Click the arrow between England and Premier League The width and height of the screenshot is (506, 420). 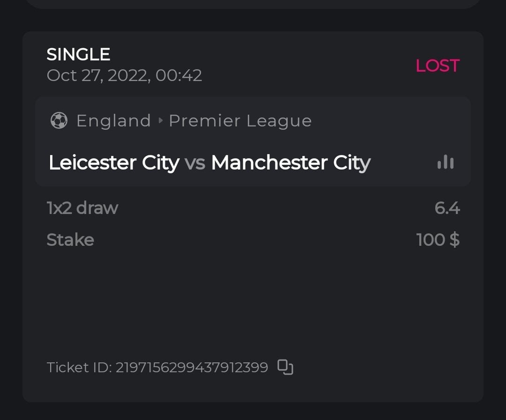coord(161,121)
